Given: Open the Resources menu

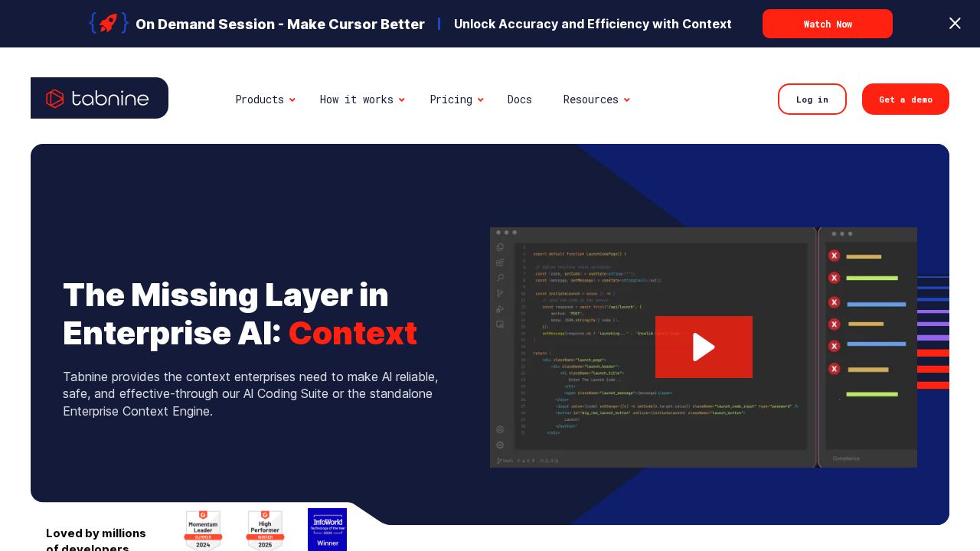Looking at the screenshot, I should click(x=591, y=99).
